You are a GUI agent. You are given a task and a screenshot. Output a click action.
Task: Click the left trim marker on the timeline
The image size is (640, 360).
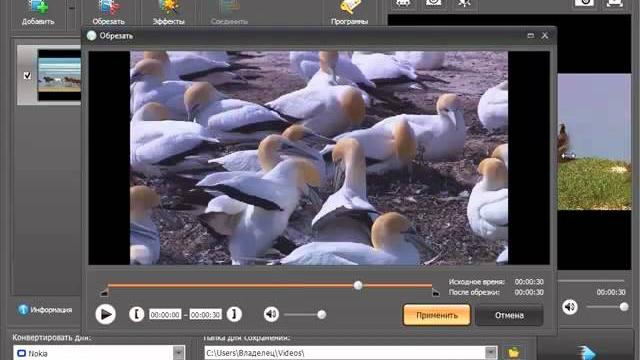104,292
